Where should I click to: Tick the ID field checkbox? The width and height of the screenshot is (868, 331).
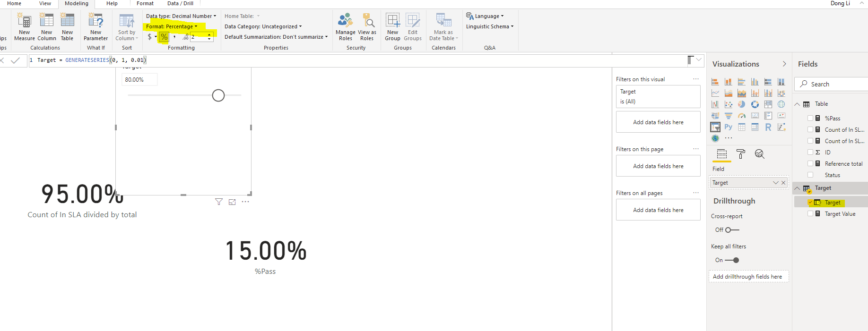[810, 152]
